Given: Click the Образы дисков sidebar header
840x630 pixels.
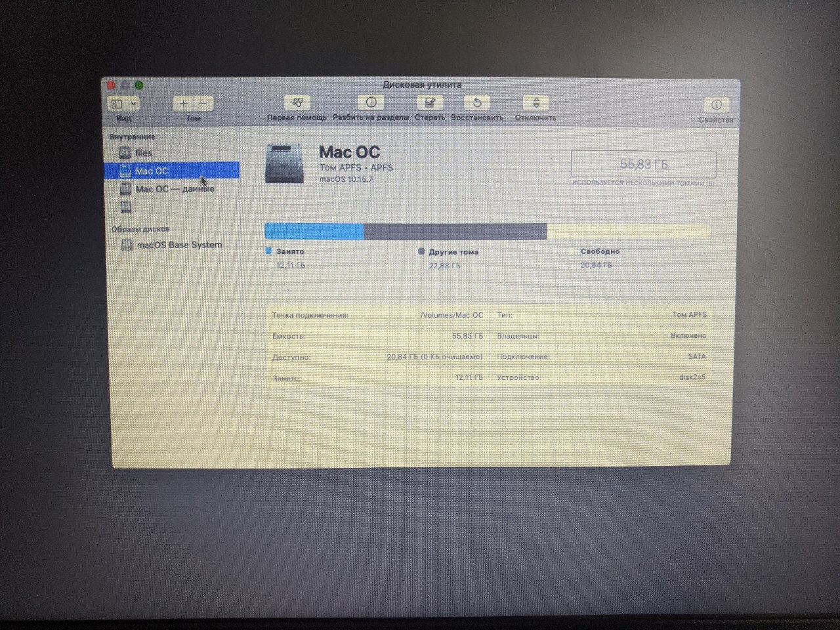Looking at the screenshot, I should point(140,229).
